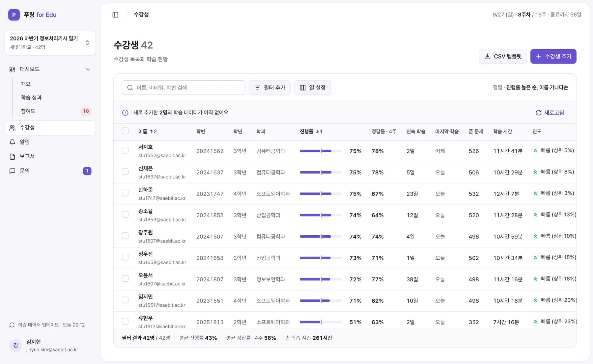This screenshot has width=593, height=364.
Task: Check the select-all header checkbox
Action: pyautogui.click(x=125, y=131)
